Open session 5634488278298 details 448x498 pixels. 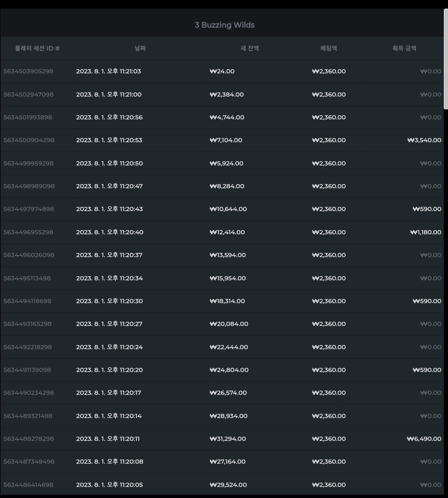(x=29, y=439)
